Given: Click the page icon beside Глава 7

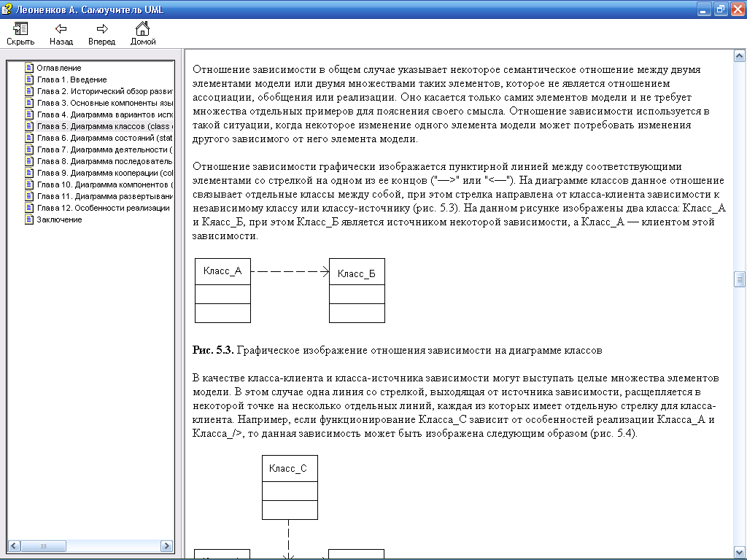Looking at the screenshot, I should 29,149.
